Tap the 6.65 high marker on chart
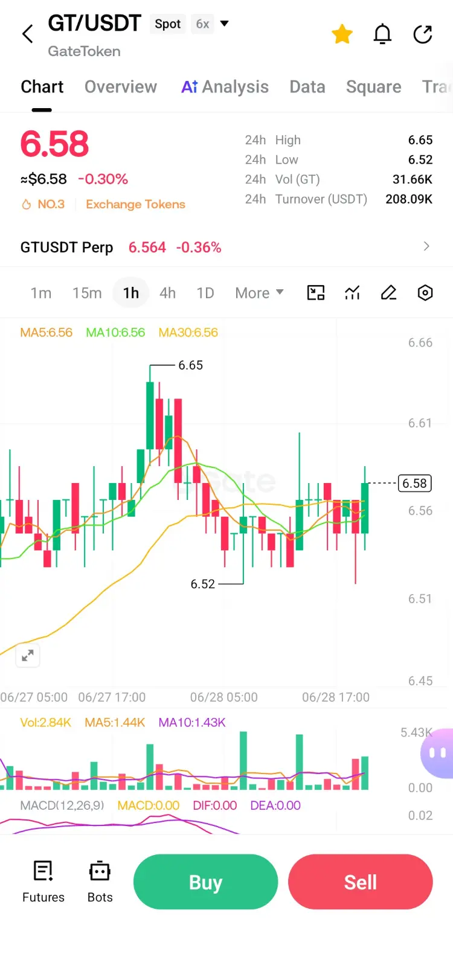The width and height of the screenshot is (453, 980). coord(190,365)
